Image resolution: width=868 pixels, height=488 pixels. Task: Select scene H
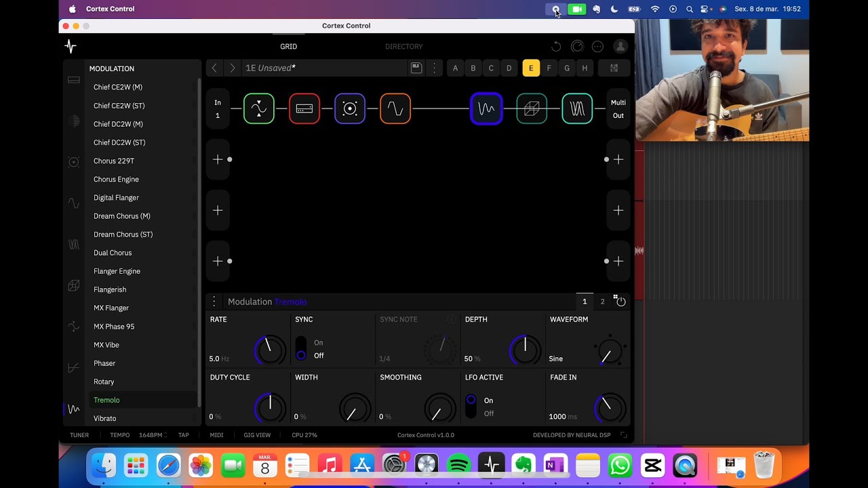click(585, 68)
